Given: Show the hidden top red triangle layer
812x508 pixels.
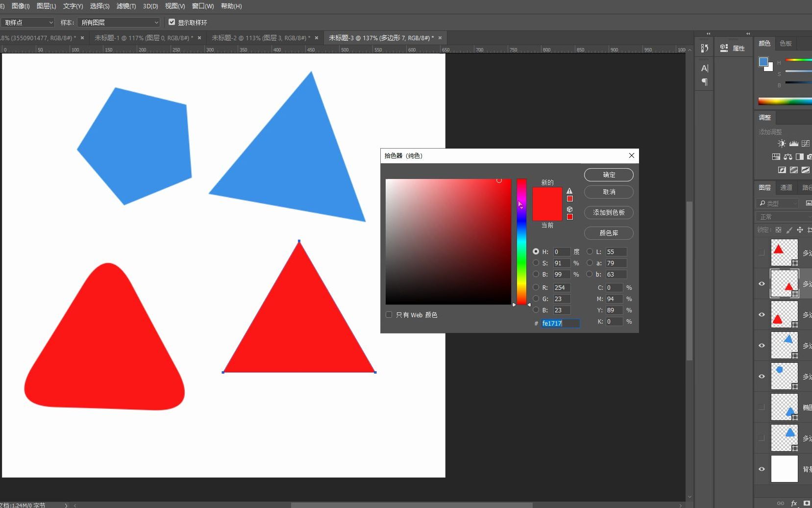Looking at the screenshot, I should (x=762, y=253).
